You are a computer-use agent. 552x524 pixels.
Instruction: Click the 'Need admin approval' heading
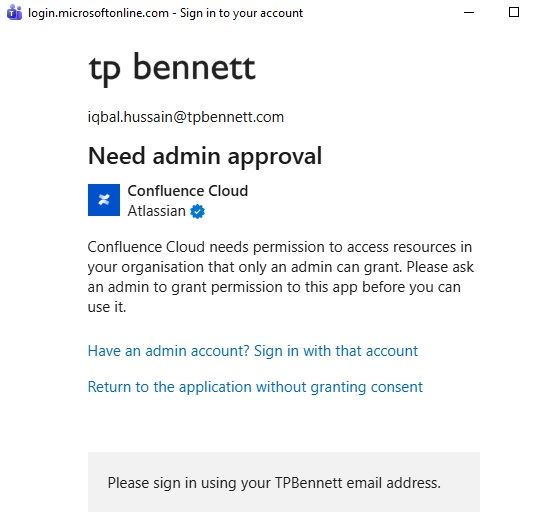[x=205, y=156]
